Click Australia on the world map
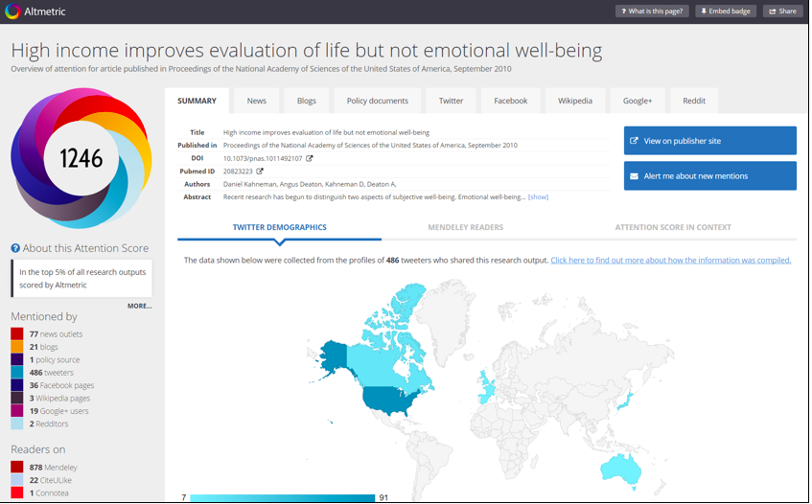 point(619,470)
